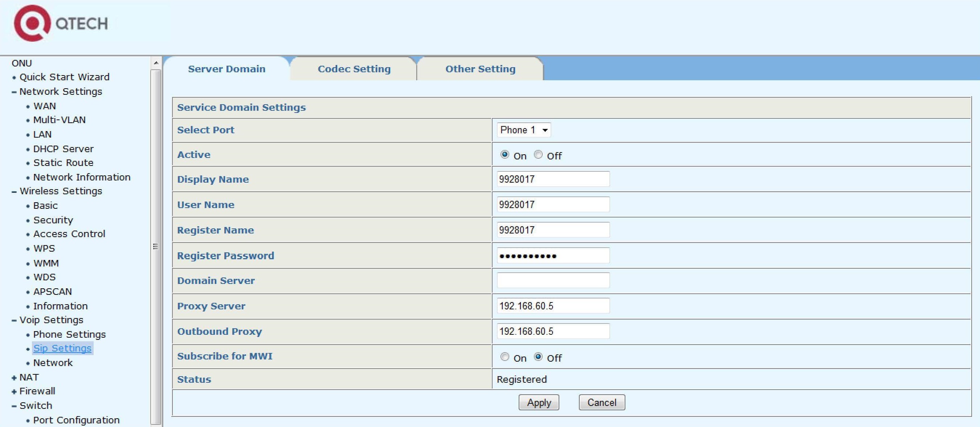Turn Active setting Off
Viewport: 980px width, 427px height.
pos(538,155)
